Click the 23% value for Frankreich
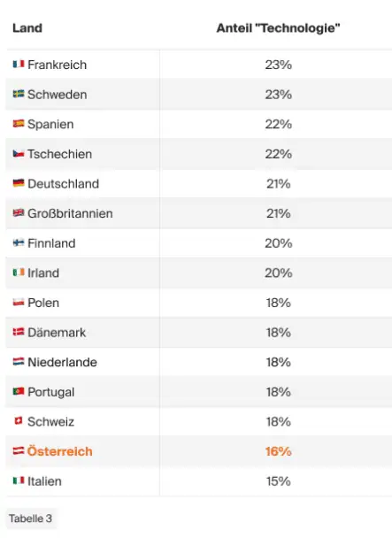 click(x=278, y=65)
